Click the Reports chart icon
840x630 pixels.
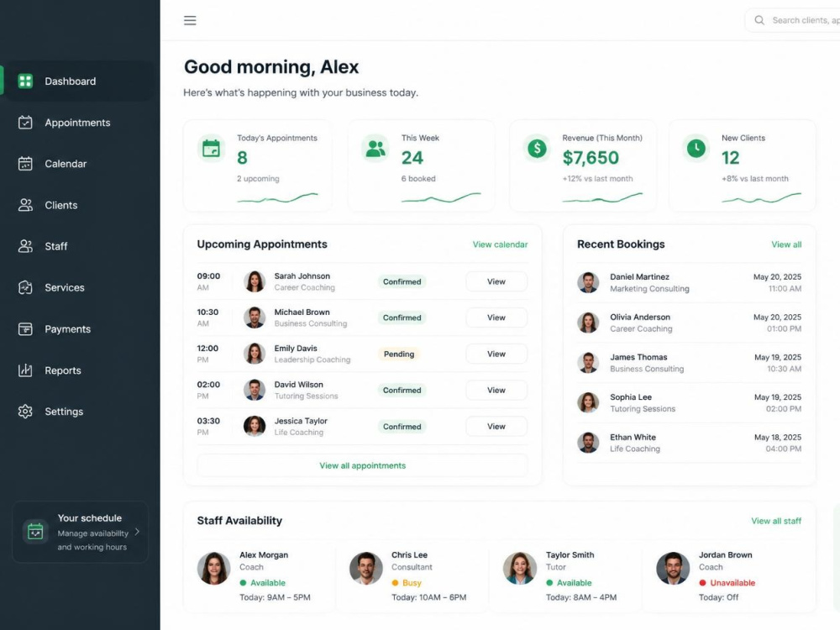[x=25, y=370]
